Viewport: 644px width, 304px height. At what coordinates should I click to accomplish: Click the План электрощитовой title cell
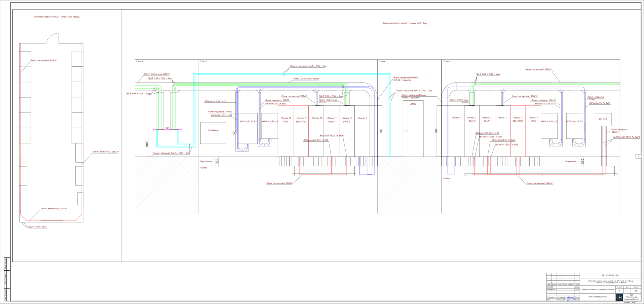coord(598,297)
